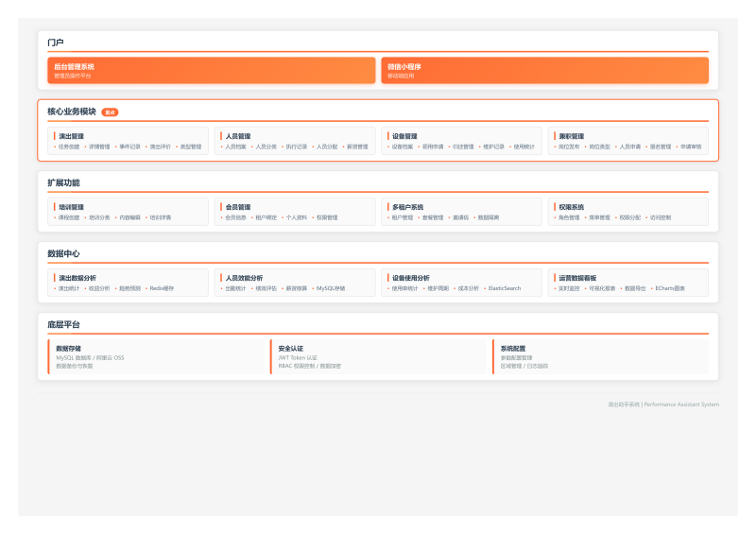Click the 收益分析 item under 演出数据分析

click(99, 288)
